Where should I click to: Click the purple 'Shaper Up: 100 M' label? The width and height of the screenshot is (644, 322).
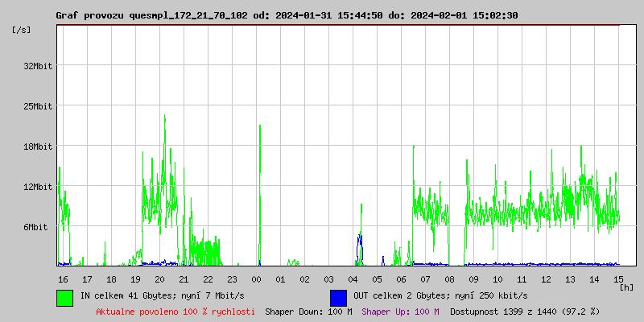point(400,312)
